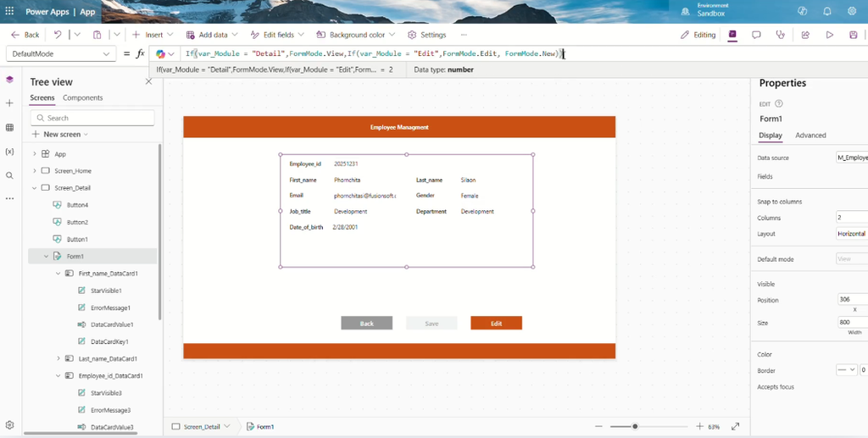Select Button4 in the tree

(77, 205)
